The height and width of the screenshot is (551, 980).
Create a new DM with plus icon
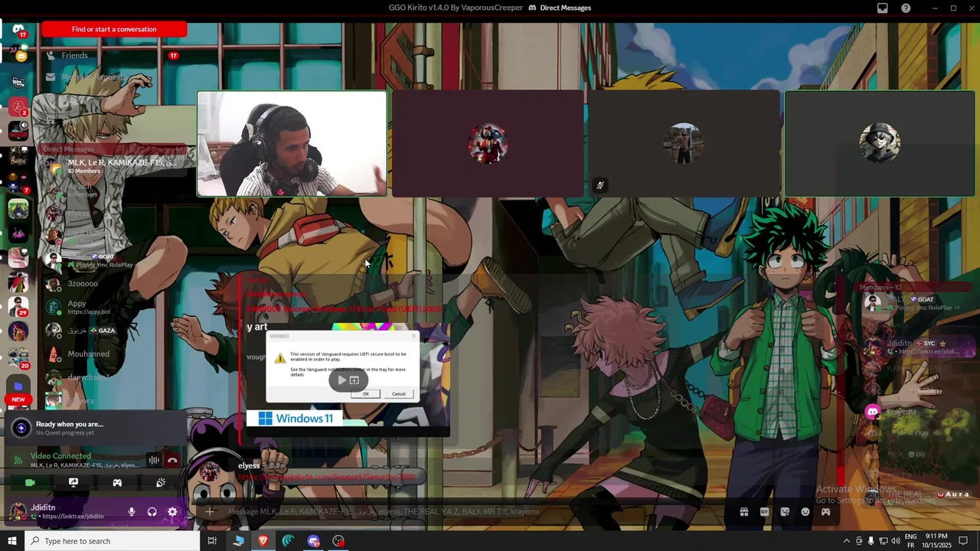(178, 149)
